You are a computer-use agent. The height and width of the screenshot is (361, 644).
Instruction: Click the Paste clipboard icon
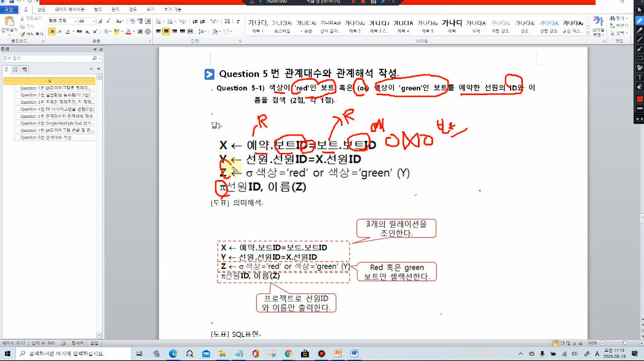[9, 21]
